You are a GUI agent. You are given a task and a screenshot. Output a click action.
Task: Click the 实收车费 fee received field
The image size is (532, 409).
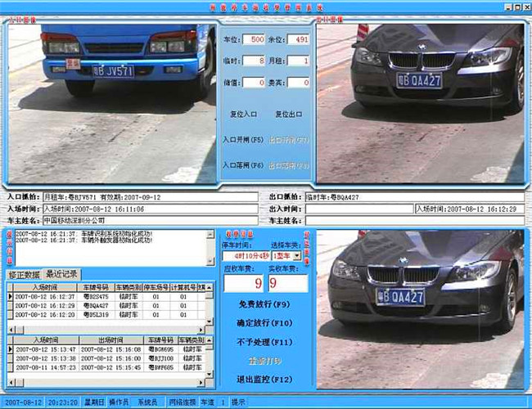288,283
